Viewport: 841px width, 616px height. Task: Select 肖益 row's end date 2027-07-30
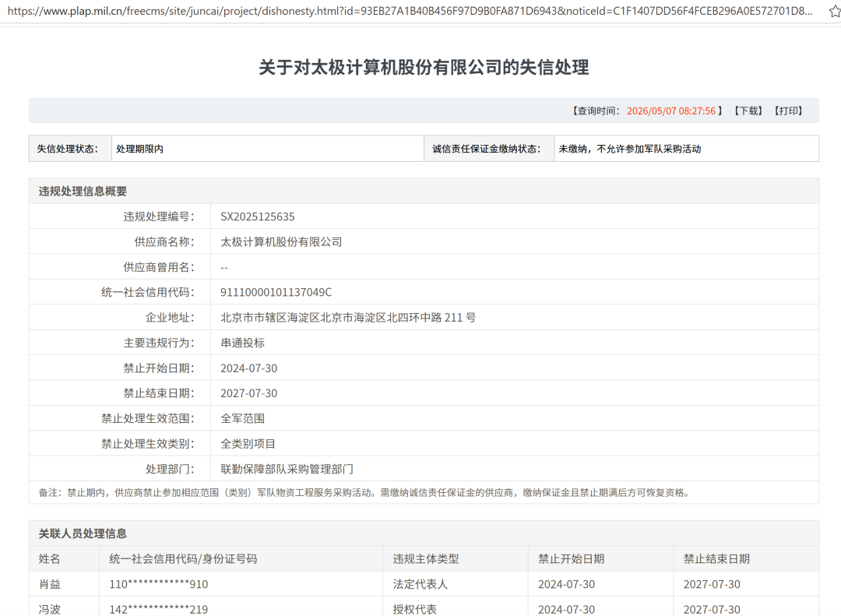[x=712, y=584]
